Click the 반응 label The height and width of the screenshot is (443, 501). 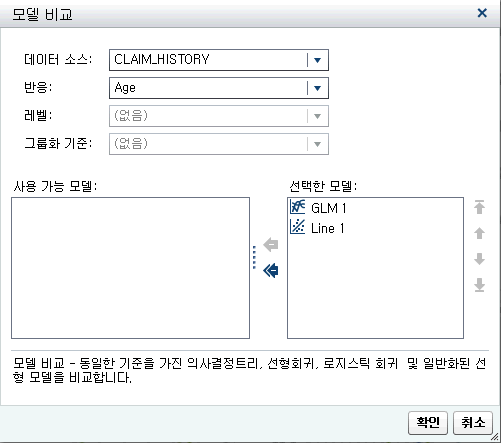[x=38, y=88]
